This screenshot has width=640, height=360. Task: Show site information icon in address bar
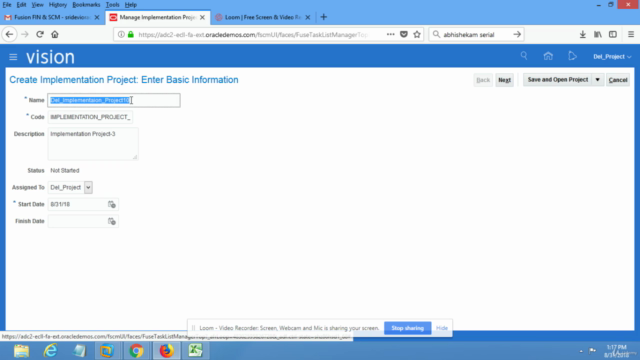click(x=121, y=35)
